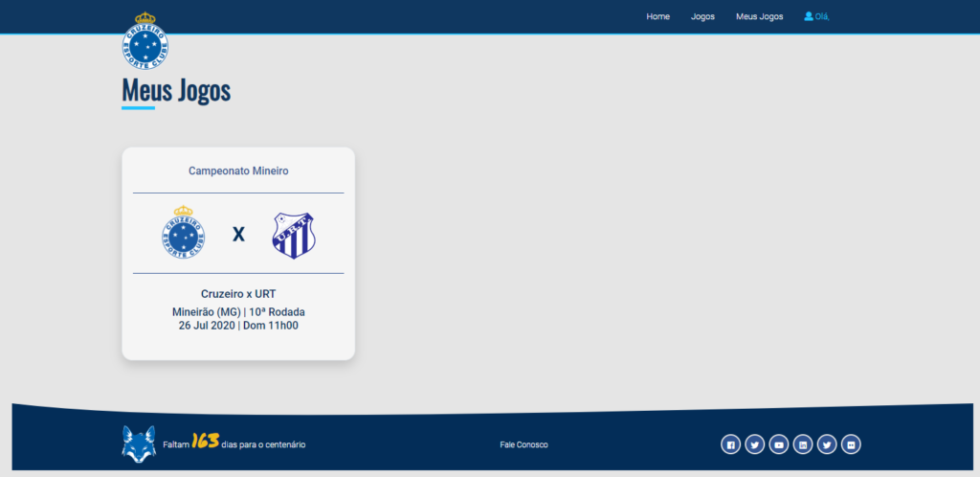Screen dimensions: 980x477
Task: Click the Mineirão (MG) | 10ª Rodada text
Action: pyautogui.click(x=238, y=312)
